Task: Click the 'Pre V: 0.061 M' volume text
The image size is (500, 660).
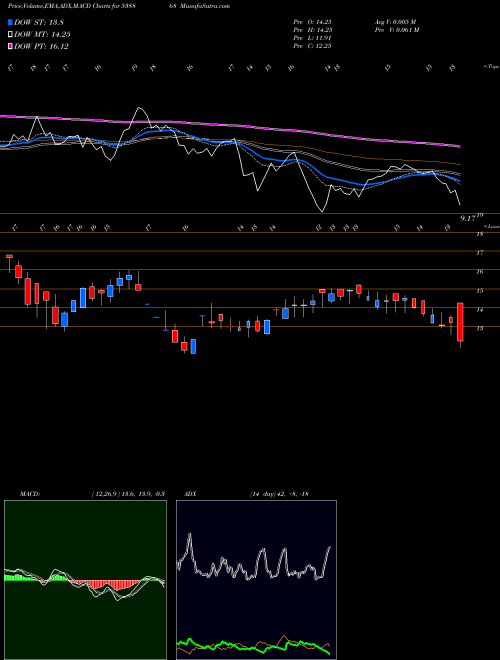Action: (396, 30)
